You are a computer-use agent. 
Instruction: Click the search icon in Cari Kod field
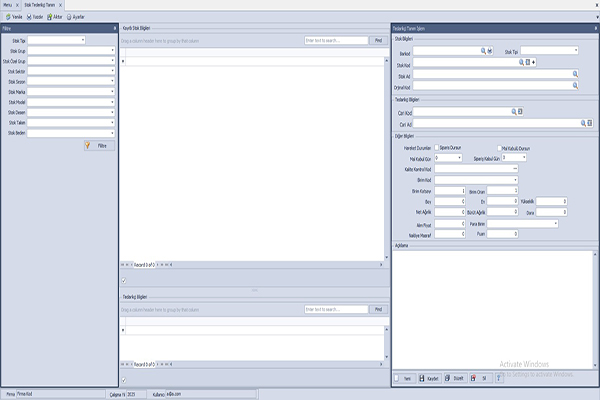pyautogui.click(x=513, y=112)
